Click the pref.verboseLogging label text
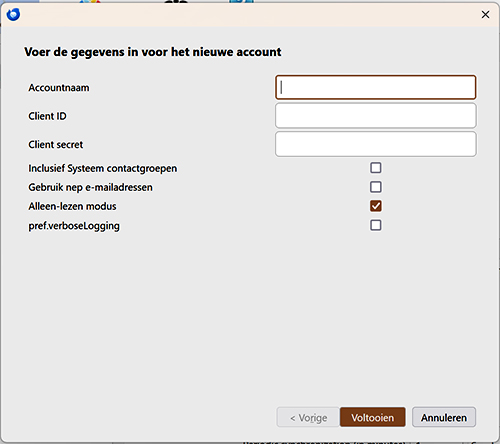The height and width of the screenshot is (444, 500). pyautogui.click(x=74, y=226)
